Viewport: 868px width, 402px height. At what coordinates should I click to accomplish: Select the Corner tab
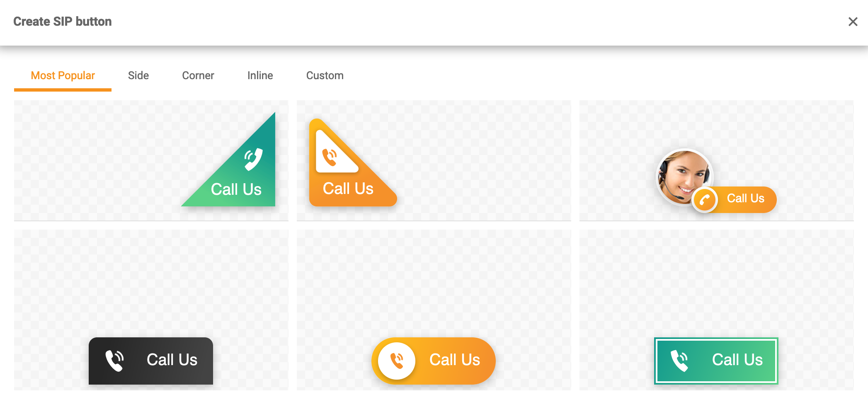198,75
